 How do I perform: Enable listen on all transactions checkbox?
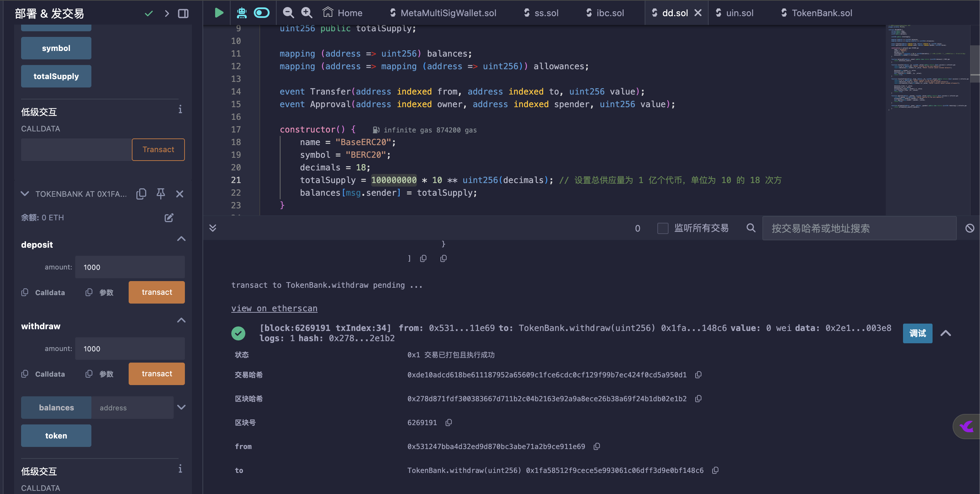click(x=662, y=228)
